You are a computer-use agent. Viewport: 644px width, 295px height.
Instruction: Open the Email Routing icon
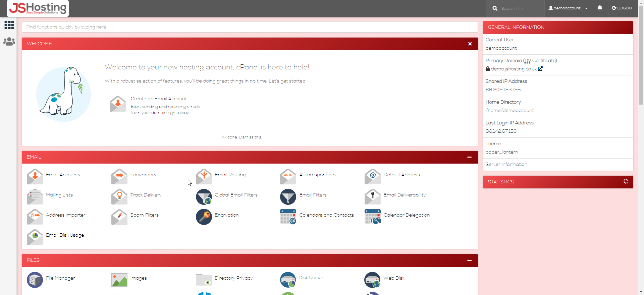[204, 177]
